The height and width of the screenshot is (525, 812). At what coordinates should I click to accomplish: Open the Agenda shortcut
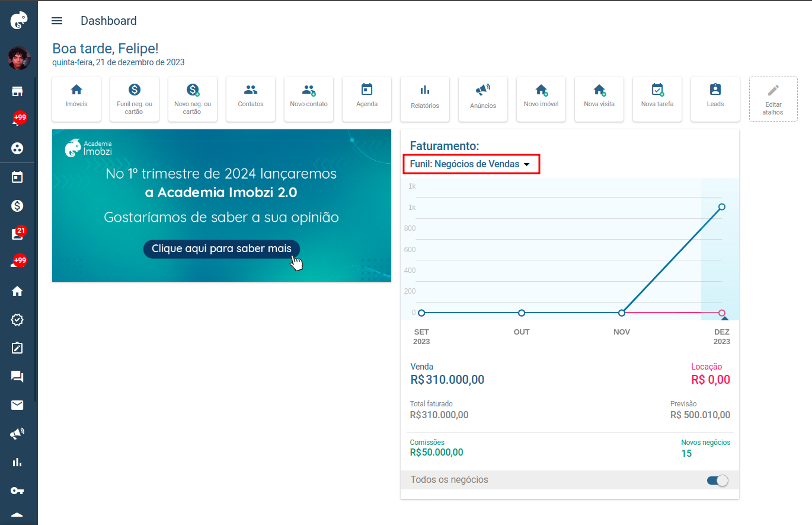click(x=367, y=99)
